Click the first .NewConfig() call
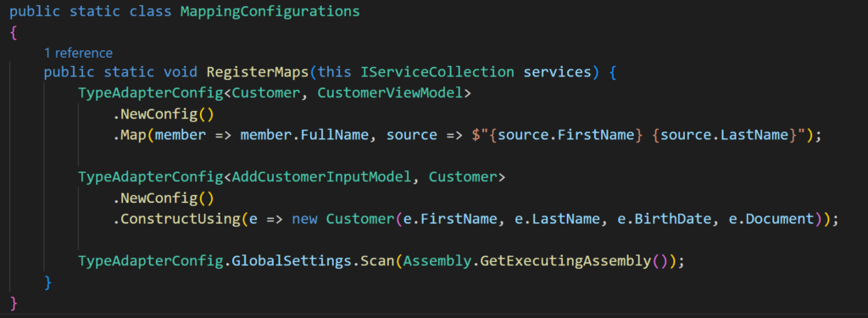 coord(164,114)
